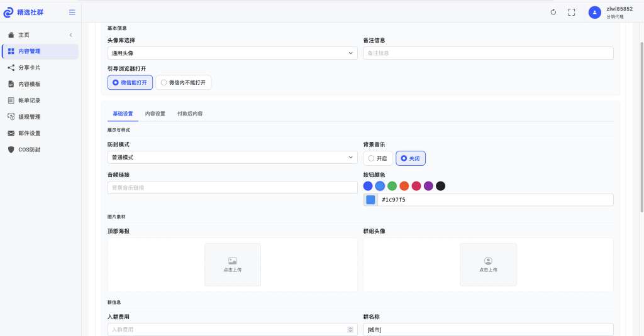Click the zlwl85852 username
The height and width of the screenshot is (336, 644).
(619, 9)
